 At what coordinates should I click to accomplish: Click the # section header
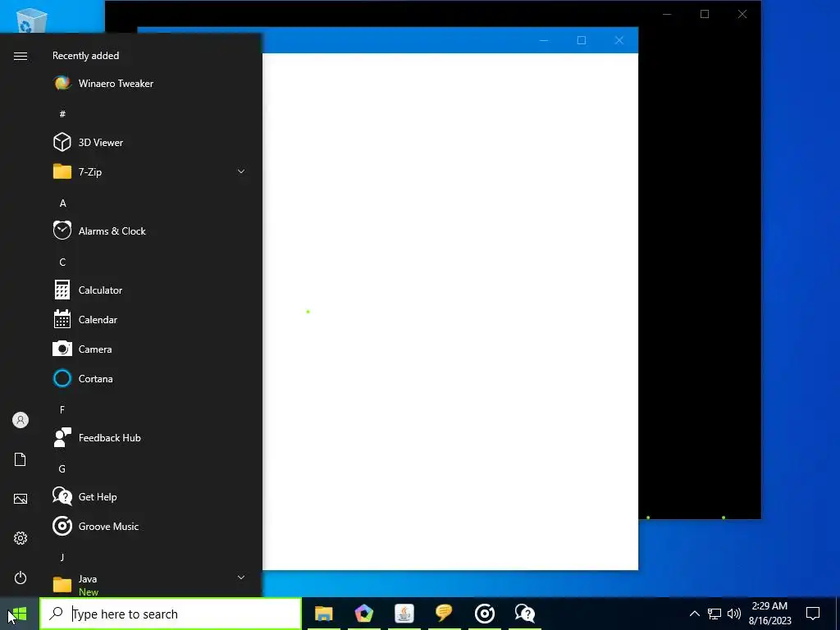click(x=62, y=113)
